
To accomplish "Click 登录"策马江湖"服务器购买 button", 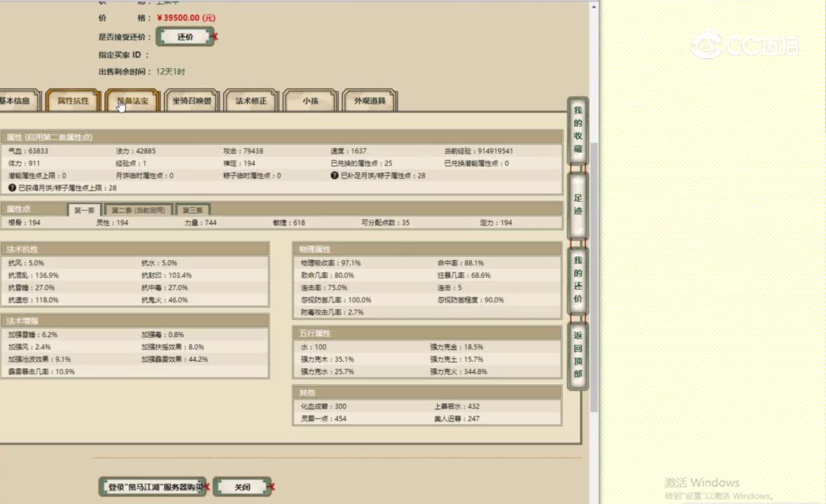I will pos(152,487).
